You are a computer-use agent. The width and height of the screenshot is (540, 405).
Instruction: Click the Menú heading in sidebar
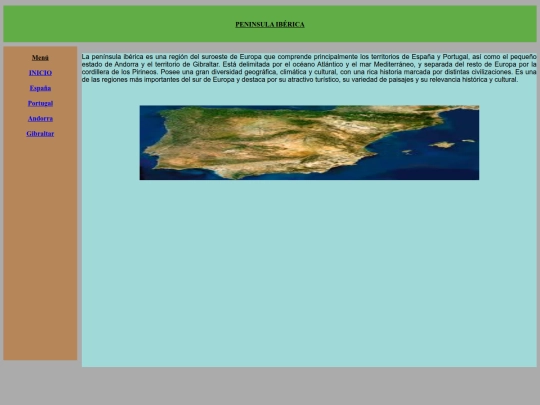click(40, 58)
